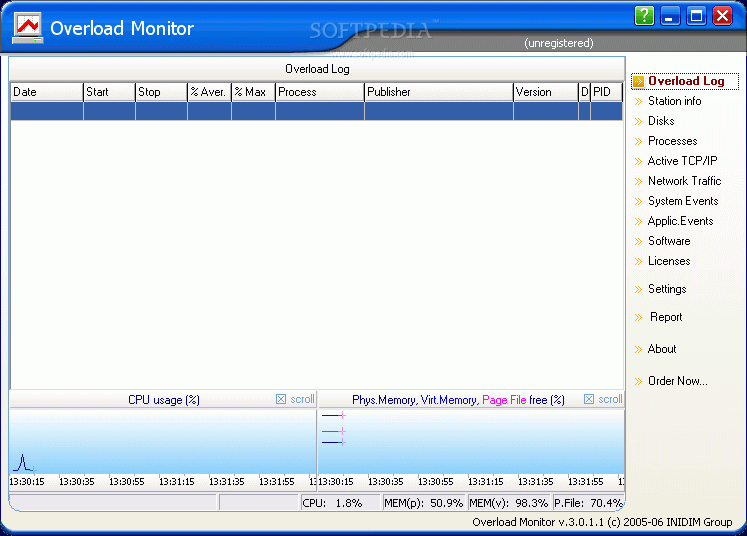Click the chevron icon next to Processes
The height and width of the screenshot is (536, 747).
[638, 142]
